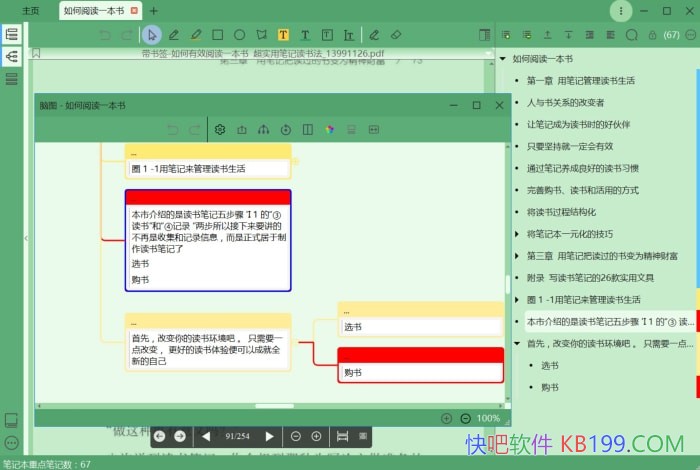Zoom out the mind map with minus
Viewport: 700px width, 470px height.
(465, 418)
